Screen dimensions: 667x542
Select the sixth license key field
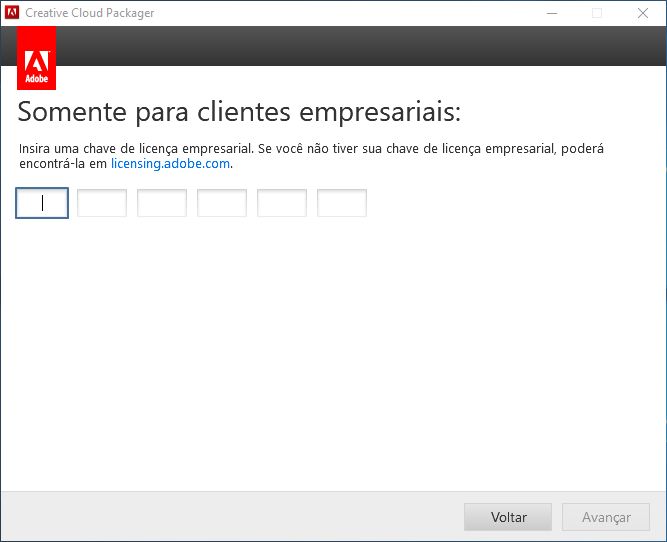[342, 203]
